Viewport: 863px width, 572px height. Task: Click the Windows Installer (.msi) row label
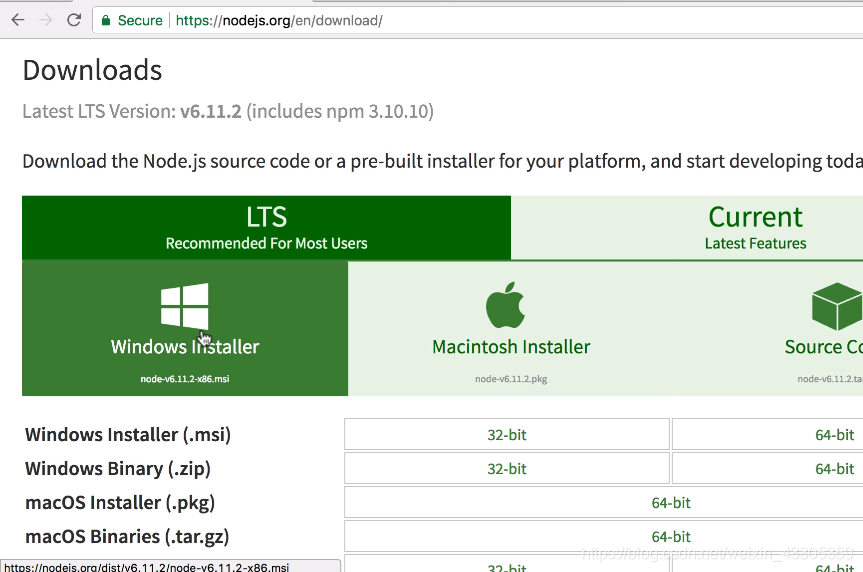tap(128, 434)
